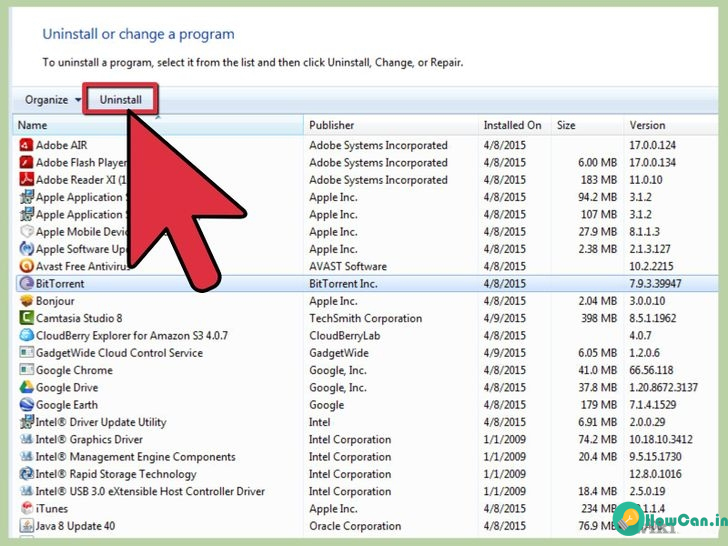Select the Adobe AIR entry name

tap(61, 145)
